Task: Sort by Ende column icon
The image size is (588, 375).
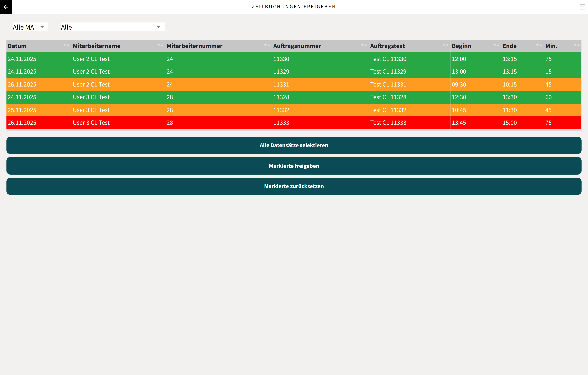Action: 539,45
